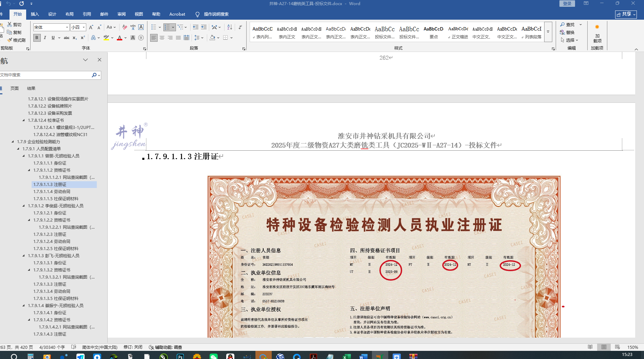Increase paragraph indent
Screen dimensions: 644x359
click(204, 27)
